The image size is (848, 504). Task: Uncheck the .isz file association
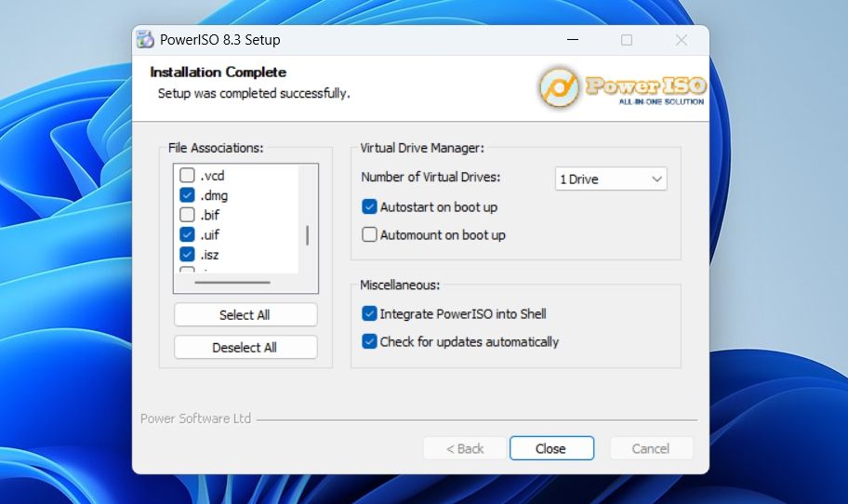coord(187,254)
